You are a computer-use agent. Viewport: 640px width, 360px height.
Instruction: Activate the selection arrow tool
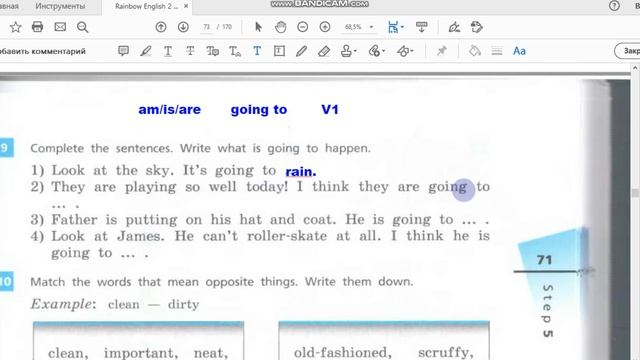point(258,27)
